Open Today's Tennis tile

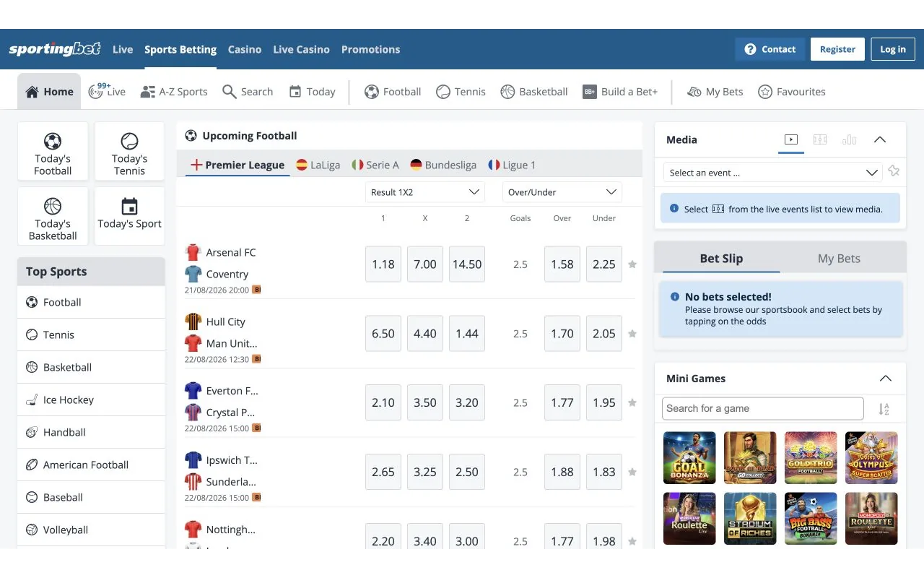(x=130, y=151)
